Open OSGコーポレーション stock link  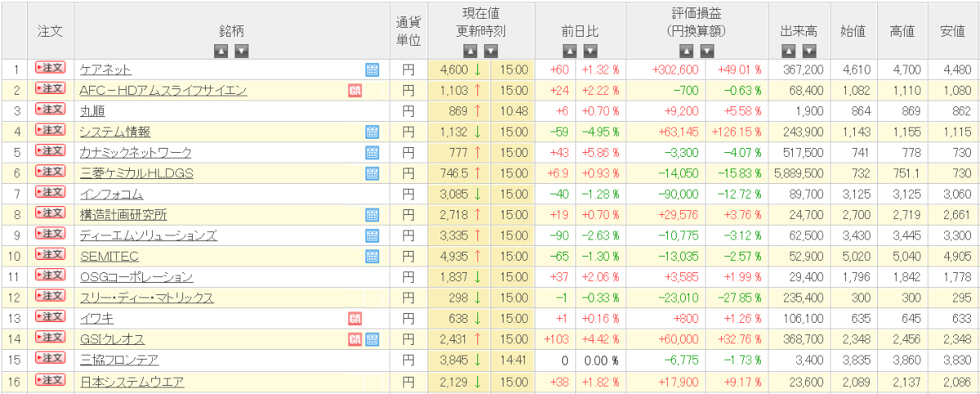point(136,277)
